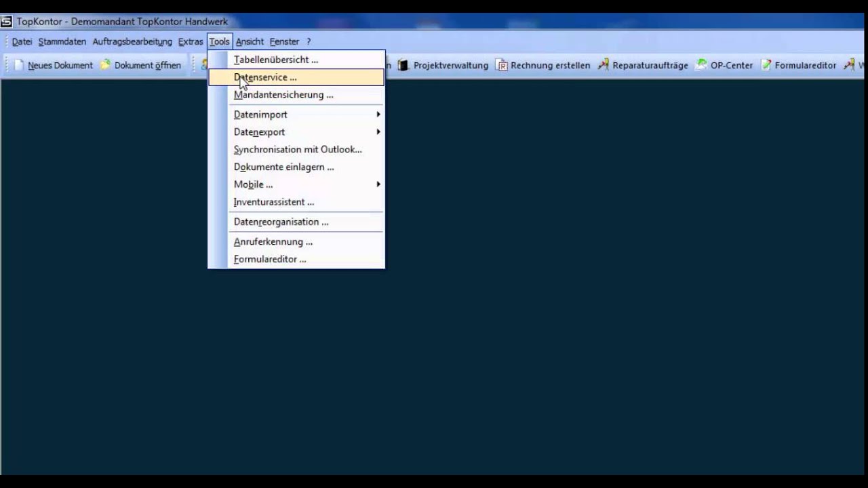Click the Projektverwaltung binder icon
868x488 pixels.
[x=403, y=65]
